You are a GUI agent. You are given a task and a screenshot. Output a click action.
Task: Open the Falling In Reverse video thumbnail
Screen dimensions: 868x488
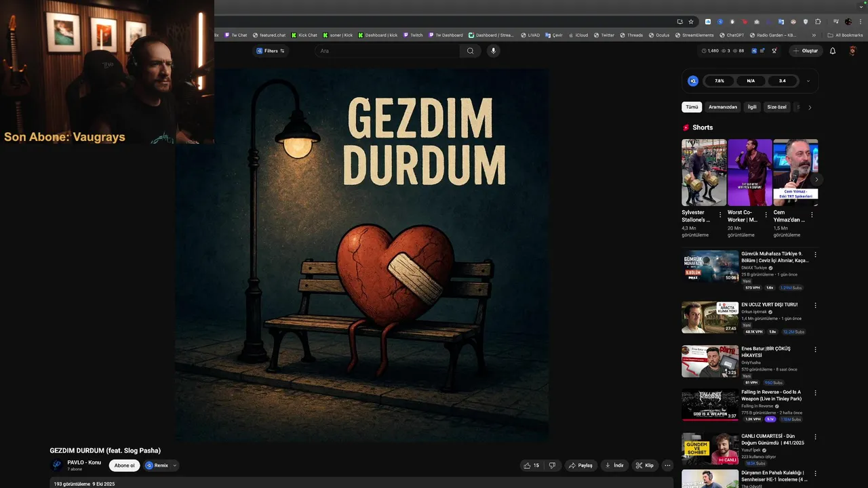point(710,405)
